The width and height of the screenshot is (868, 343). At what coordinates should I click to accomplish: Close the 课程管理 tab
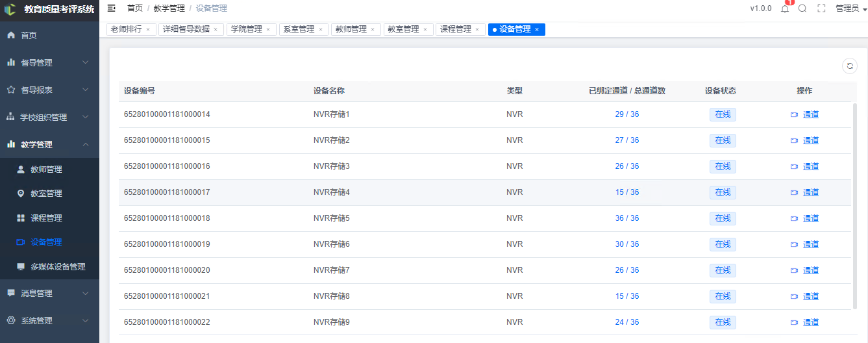tap(477, 30)
